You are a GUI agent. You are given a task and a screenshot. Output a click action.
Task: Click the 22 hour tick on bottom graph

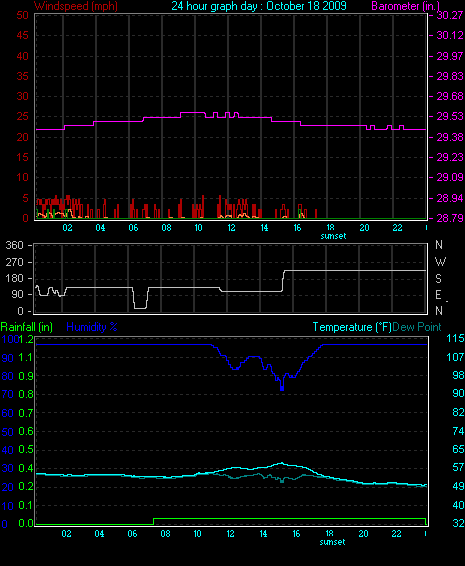tap(396, 534)
